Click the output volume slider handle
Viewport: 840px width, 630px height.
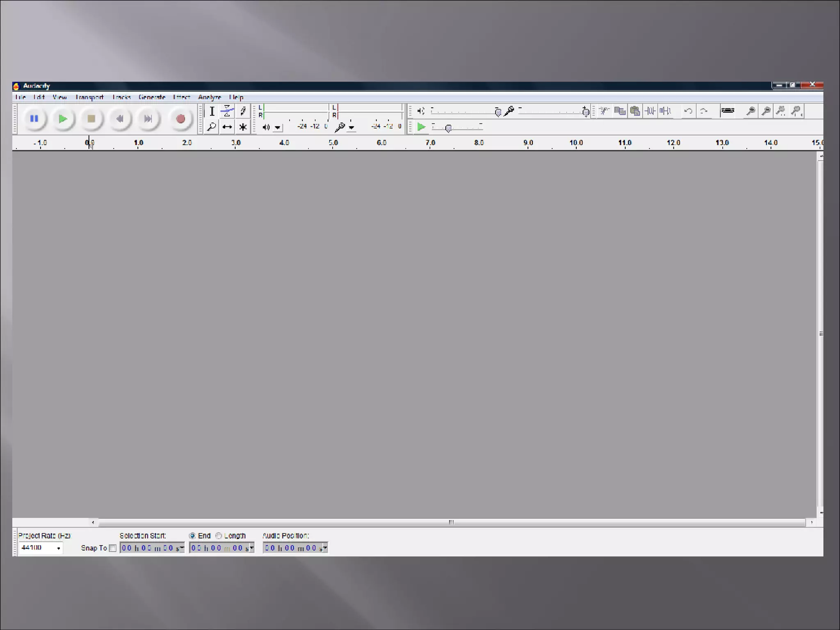[498, 112]
